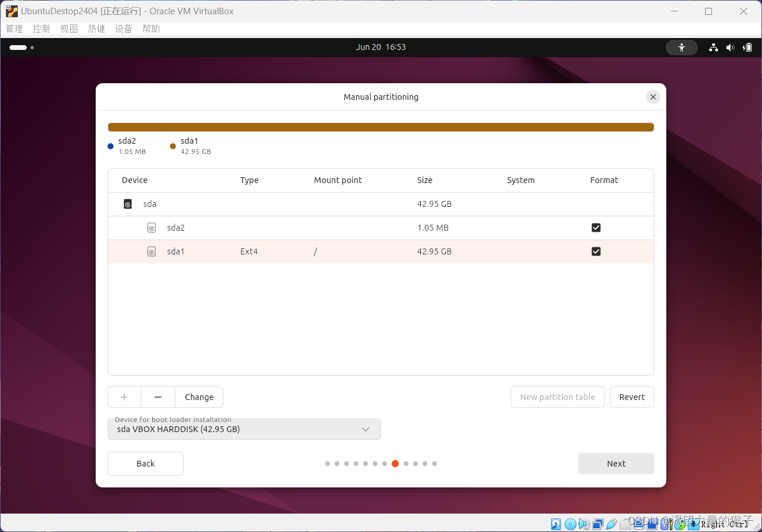Select the sda device row name
The height and width of the screenshot is (532, 762).
(150, 204)
